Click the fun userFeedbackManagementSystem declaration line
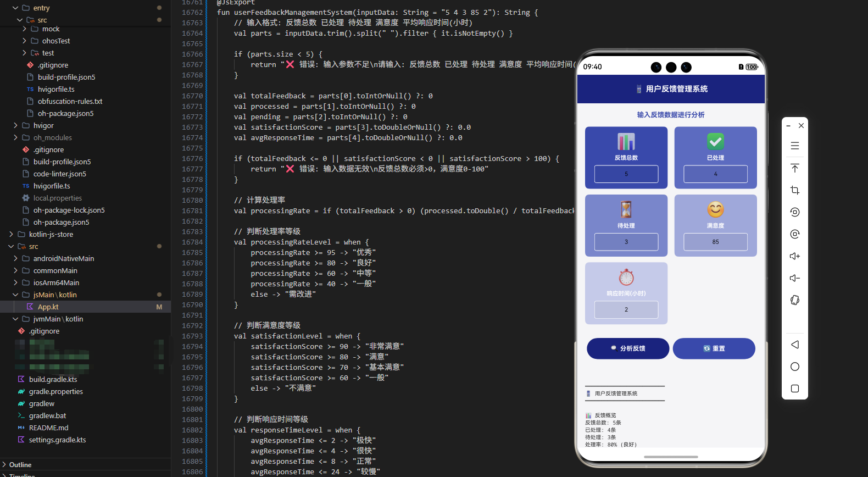Viewport: 868px width, 477px height. pyautogui.click(x=377, y=12)
